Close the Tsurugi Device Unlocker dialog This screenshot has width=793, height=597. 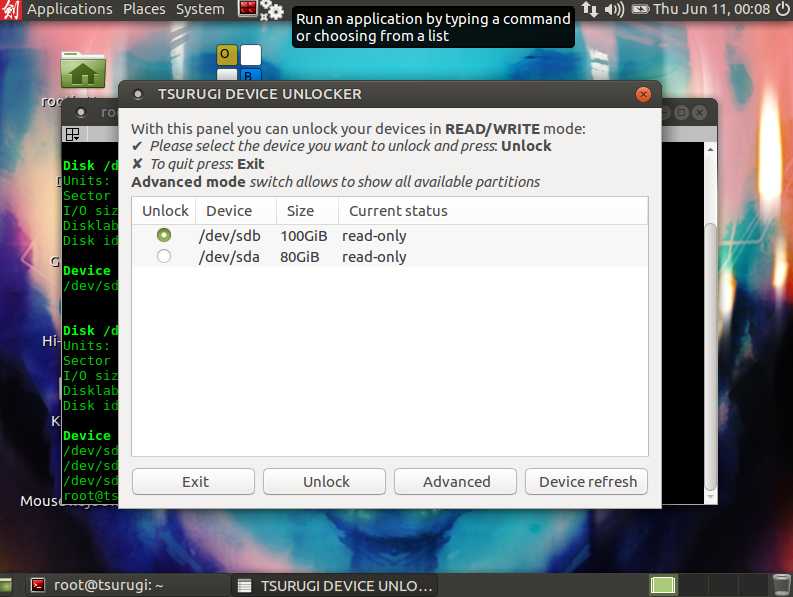pyautogui.click(x=643, y=95)
